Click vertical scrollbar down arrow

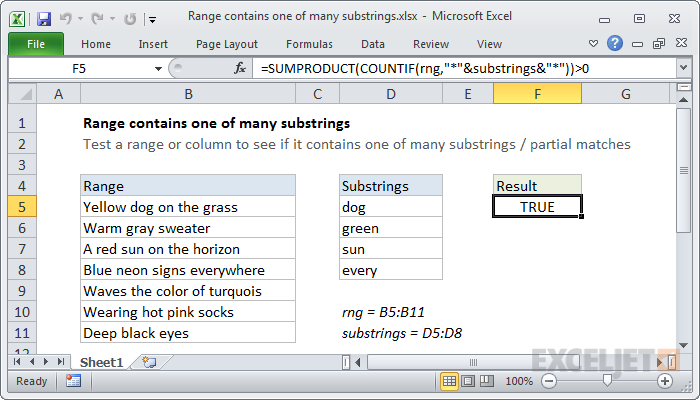(x=683, y=345)
